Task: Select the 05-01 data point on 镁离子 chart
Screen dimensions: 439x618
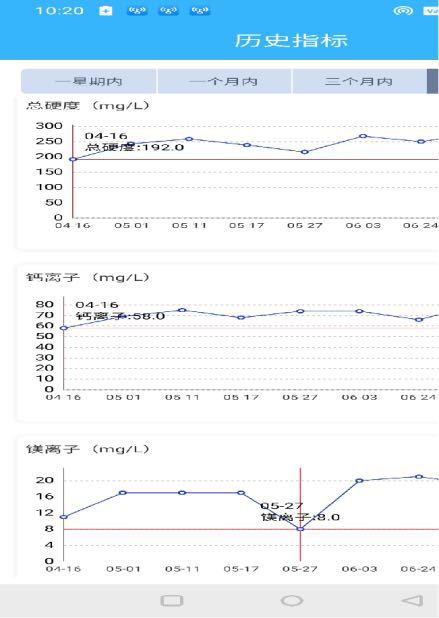Action: 123,493
